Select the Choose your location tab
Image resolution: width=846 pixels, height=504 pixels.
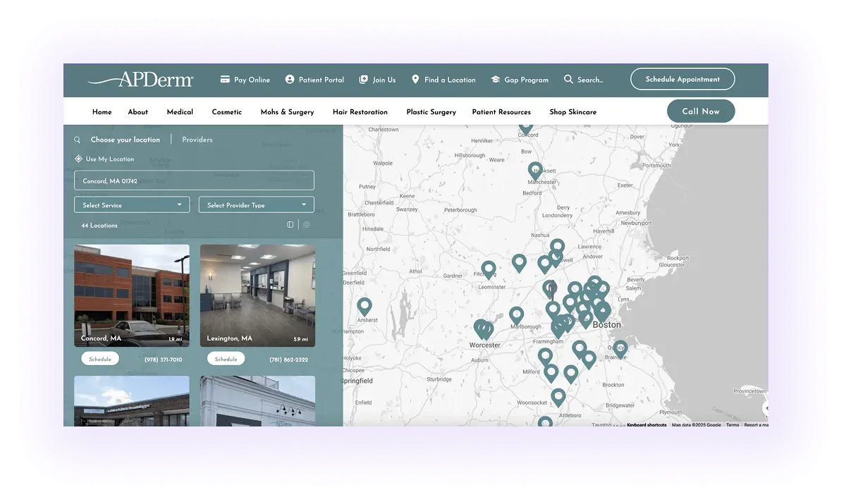point(125,140)
